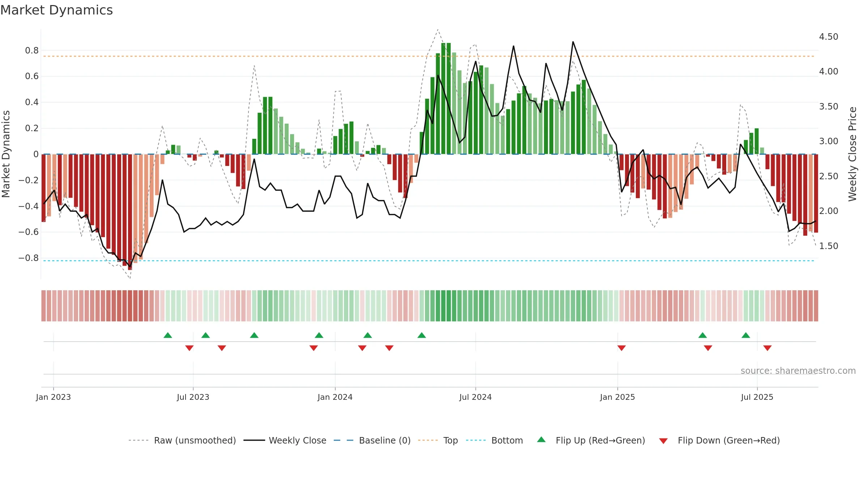Toggle the Flip Down (Green→Red) legend label

[x=729, y=440]
